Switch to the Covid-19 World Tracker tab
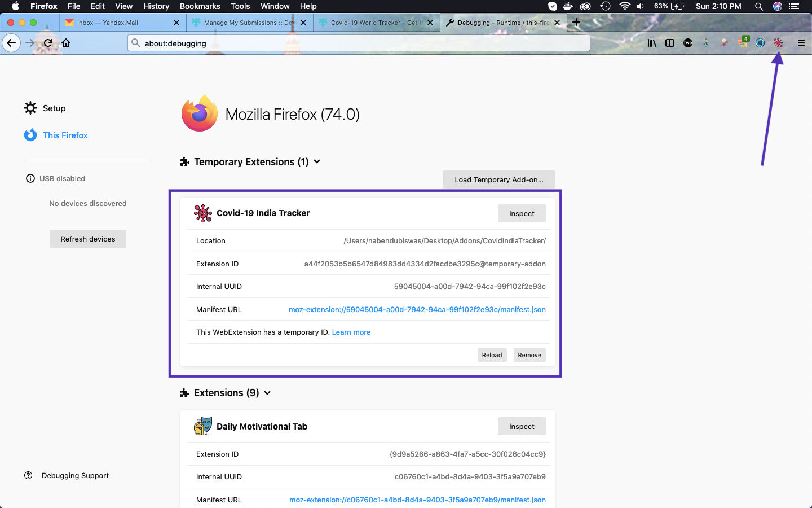The width and height of the screenshot is (812, 508). (x=376, y=23)
